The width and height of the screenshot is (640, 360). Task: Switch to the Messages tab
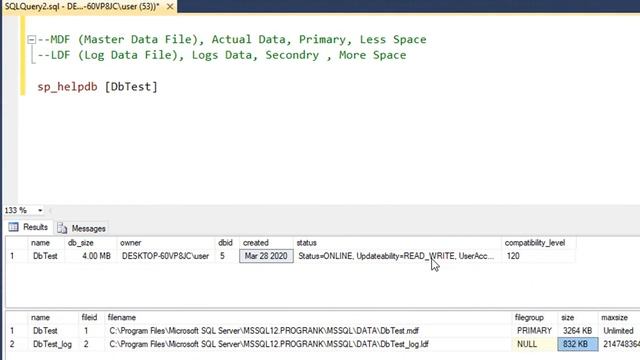point(82,228)
